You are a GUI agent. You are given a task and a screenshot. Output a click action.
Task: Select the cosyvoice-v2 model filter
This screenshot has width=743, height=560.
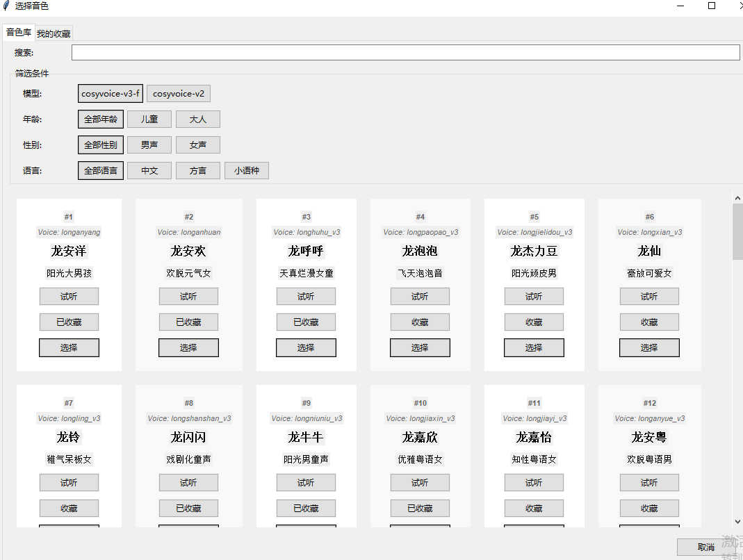click(x=179, y=94)
